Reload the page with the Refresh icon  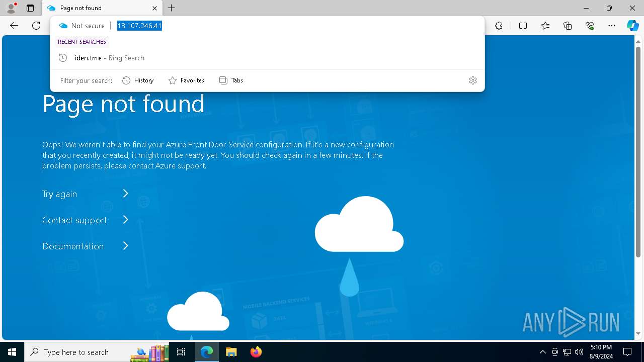pos(36,26)
